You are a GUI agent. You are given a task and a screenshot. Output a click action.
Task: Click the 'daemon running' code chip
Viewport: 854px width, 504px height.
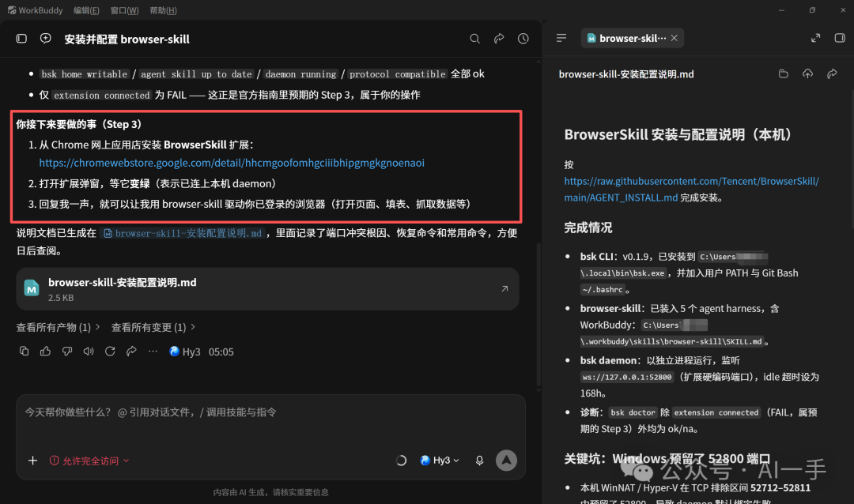point(300,74)
